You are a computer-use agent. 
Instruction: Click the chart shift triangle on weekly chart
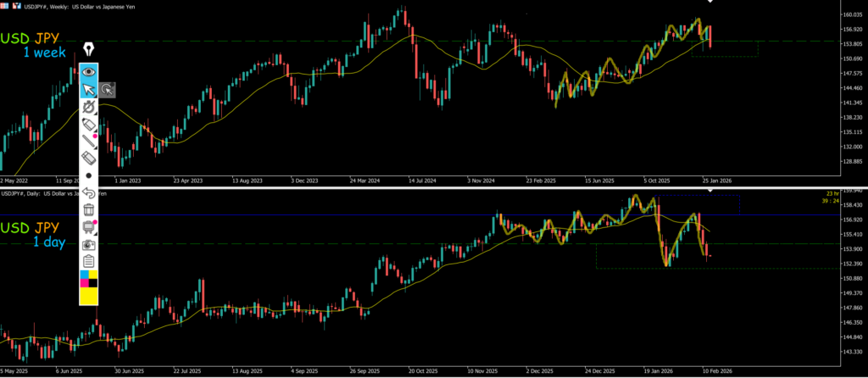[710, 3]
